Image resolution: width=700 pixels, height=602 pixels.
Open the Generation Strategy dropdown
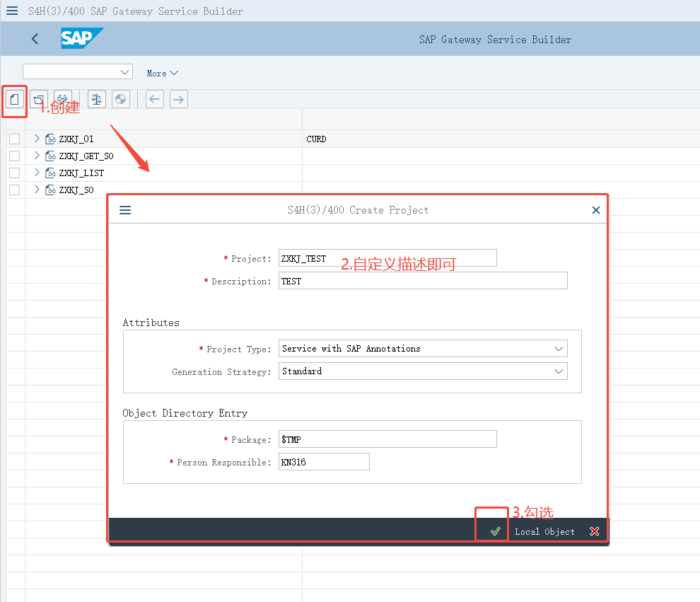[559, 371]
